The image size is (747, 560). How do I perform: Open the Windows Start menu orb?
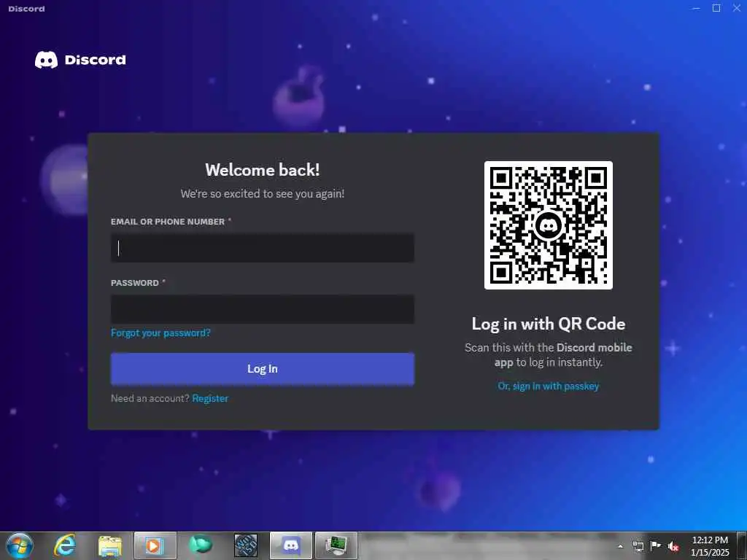pos(20,545)
